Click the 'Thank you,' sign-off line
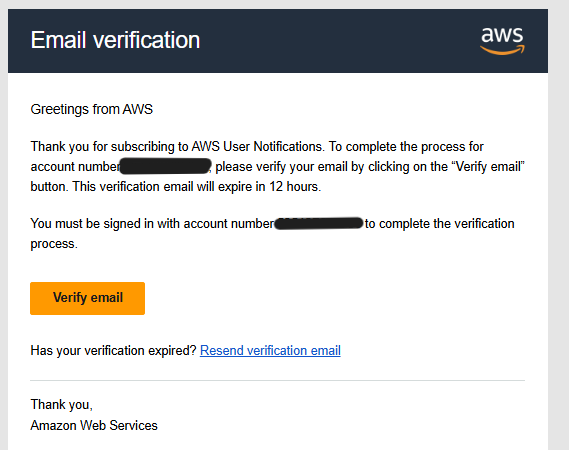 [61, 405]
